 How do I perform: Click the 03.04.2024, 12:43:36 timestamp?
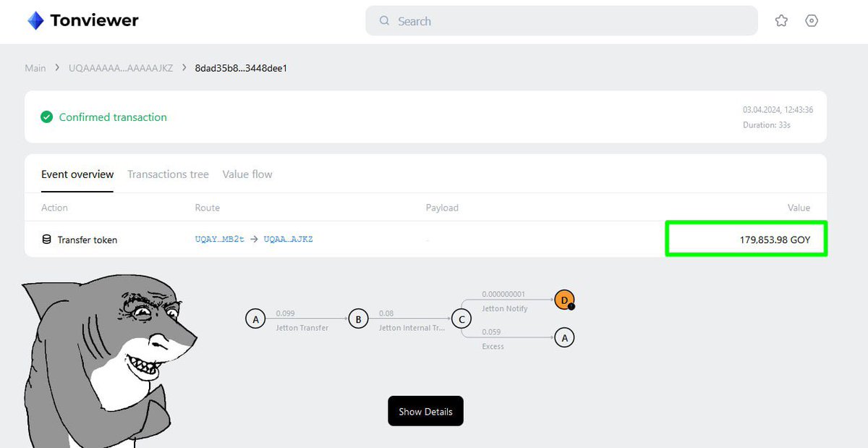click(x=778, y=110)
